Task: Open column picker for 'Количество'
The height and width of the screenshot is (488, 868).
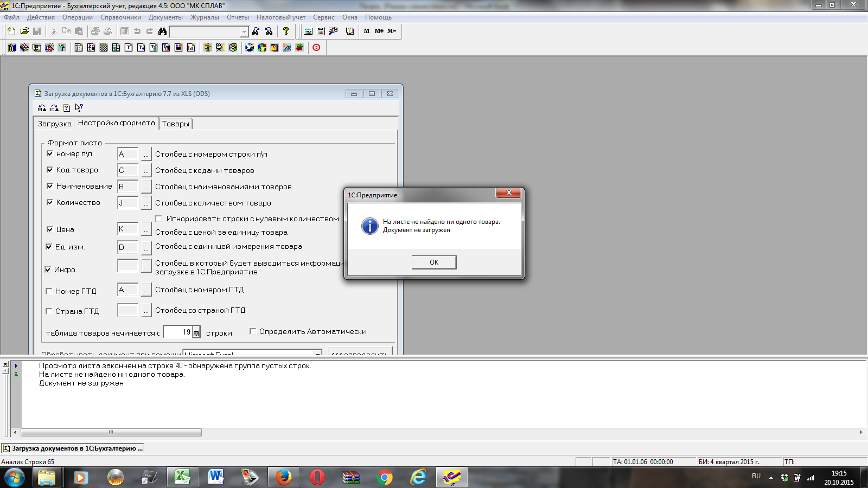Action: coord(146,203)
